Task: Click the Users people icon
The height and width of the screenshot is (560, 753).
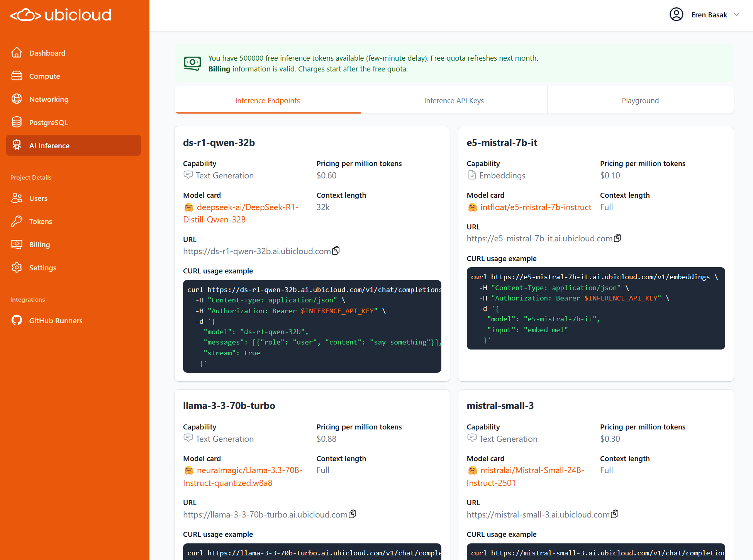Action: tap(17, 198)
